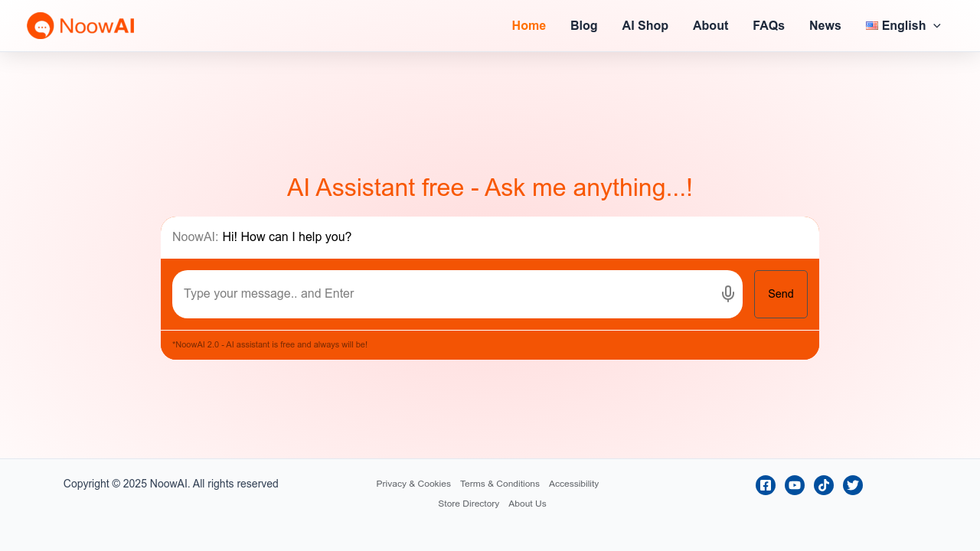Open the Terms & Conditions link
Screen dimensions: 980x551
click(x=500, y=484)
